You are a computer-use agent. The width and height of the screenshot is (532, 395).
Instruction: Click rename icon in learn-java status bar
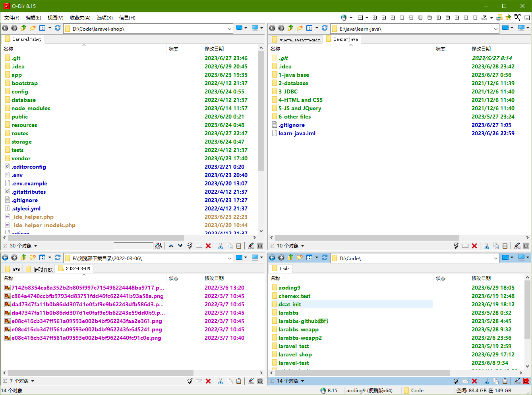click(x=465, y=246)
